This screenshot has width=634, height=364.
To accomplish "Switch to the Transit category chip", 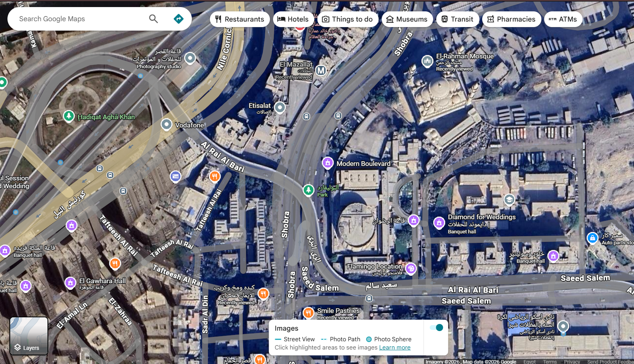I will tap(457, 19).
